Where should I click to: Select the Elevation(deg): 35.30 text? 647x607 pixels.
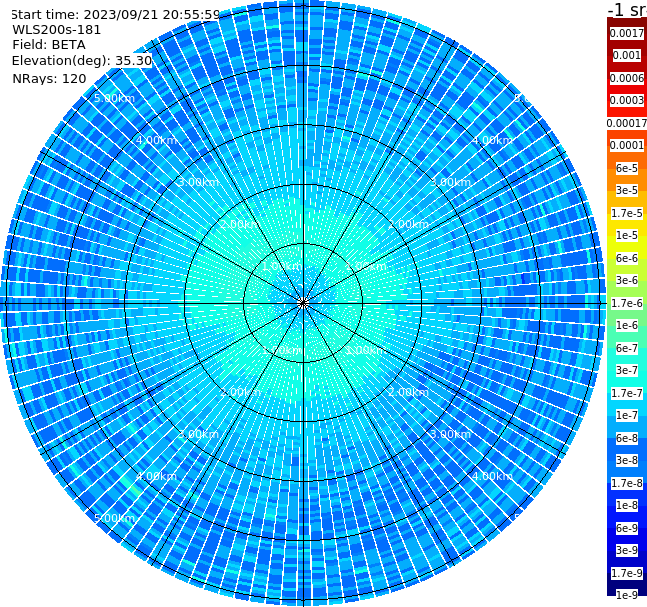point(82,61)
